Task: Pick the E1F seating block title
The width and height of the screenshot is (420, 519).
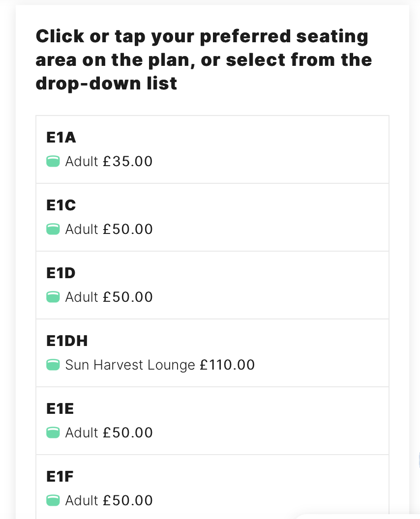Action: (x=60, y=477)
